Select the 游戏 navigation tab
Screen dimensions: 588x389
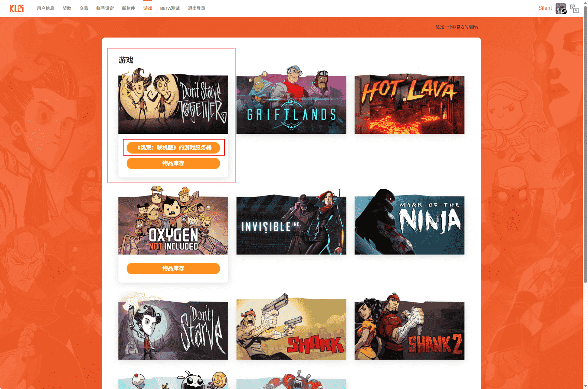click(147, 8)
